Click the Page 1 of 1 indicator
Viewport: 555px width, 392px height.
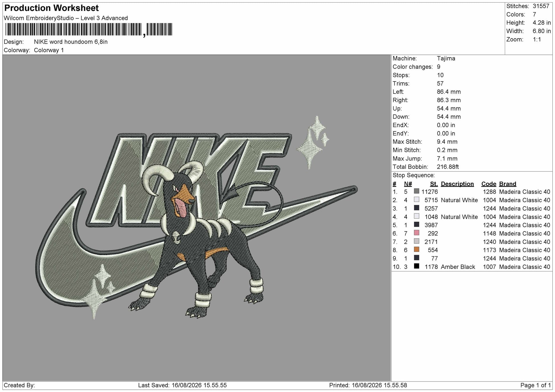tap(536, 385)
